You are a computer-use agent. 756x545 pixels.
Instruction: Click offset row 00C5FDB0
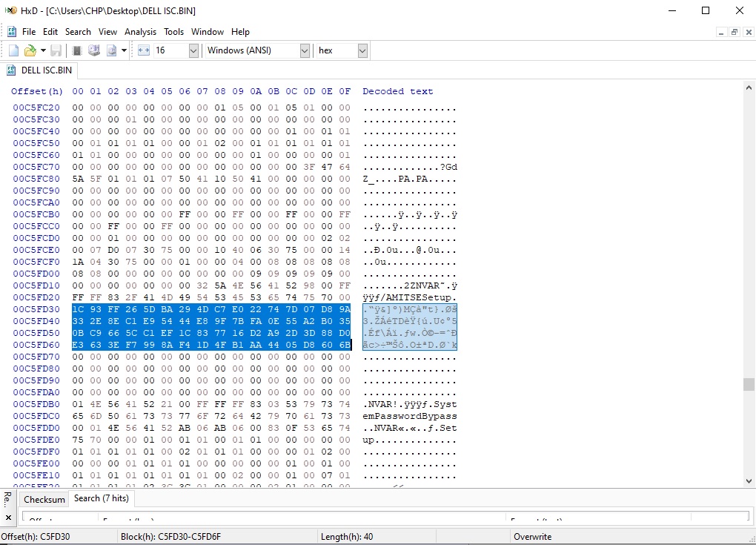coord(36,404)
